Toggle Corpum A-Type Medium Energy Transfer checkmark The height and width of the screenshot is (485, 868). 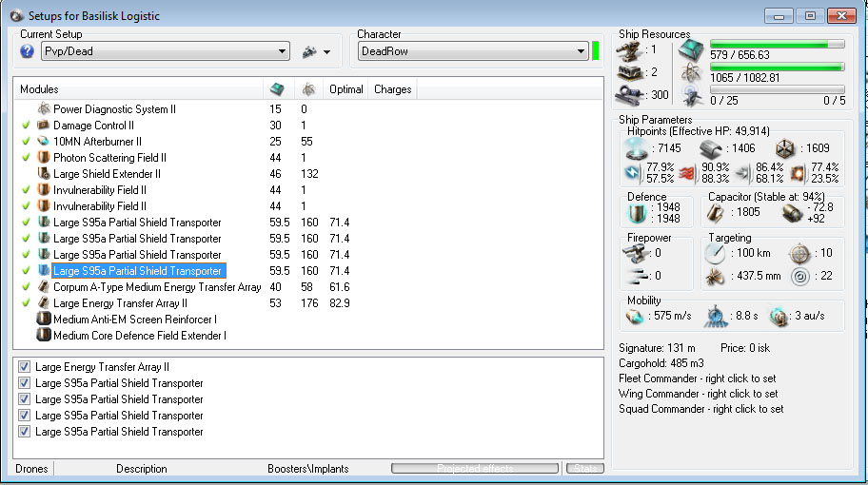tap(26, 286)
